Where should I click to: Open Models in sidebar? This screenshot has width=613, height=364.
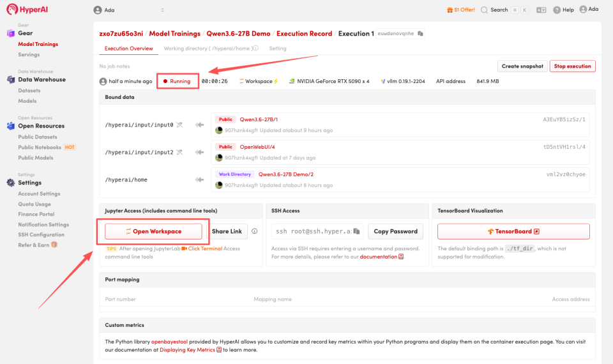[27, 101]
